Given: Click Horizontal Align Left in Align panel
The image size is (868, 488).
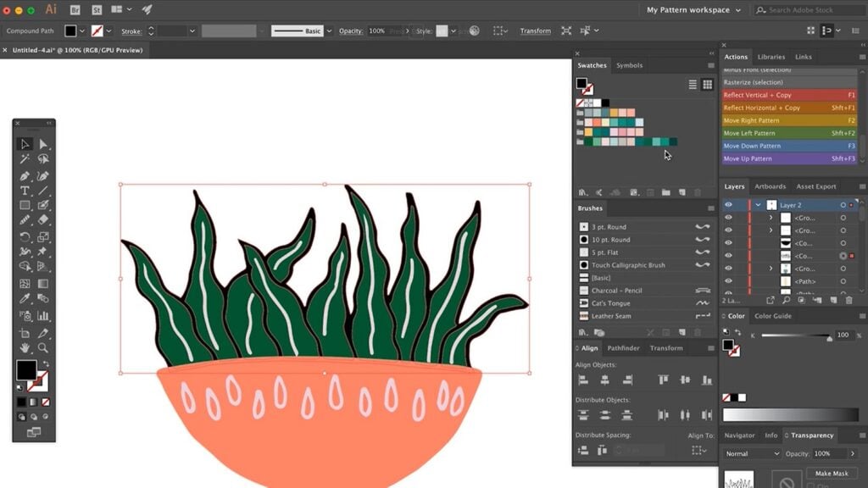Looking at the screenshot, I should pyautogui.click(x=583, y=380).
